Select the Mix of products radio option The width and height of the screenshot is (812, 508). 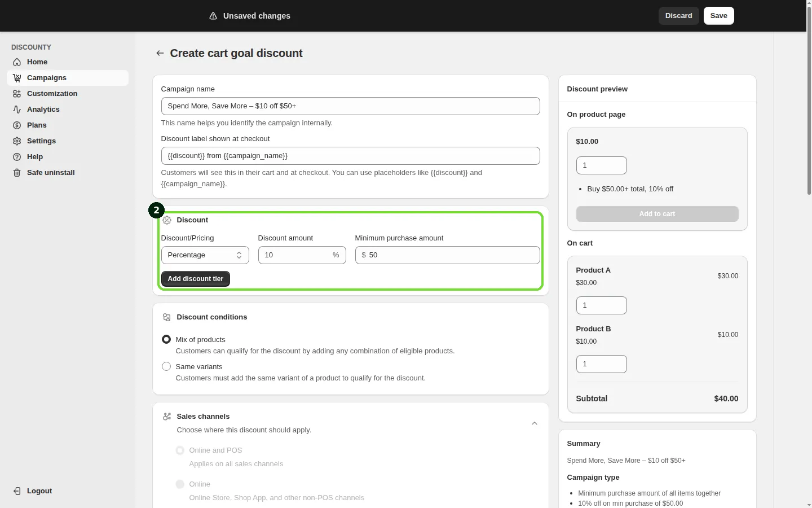[x=166, y=339]
